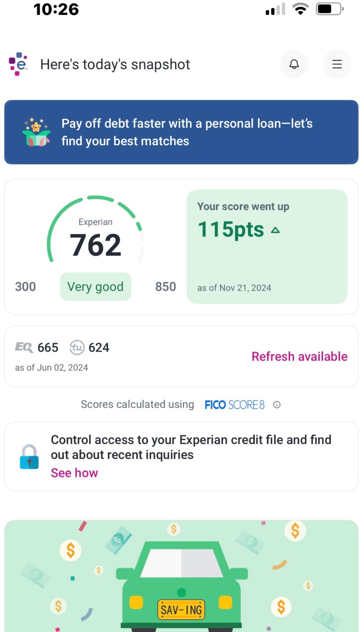Open notifications bell icon
The height and width of the screenshot is (632, 364).
tap(294, 64)
